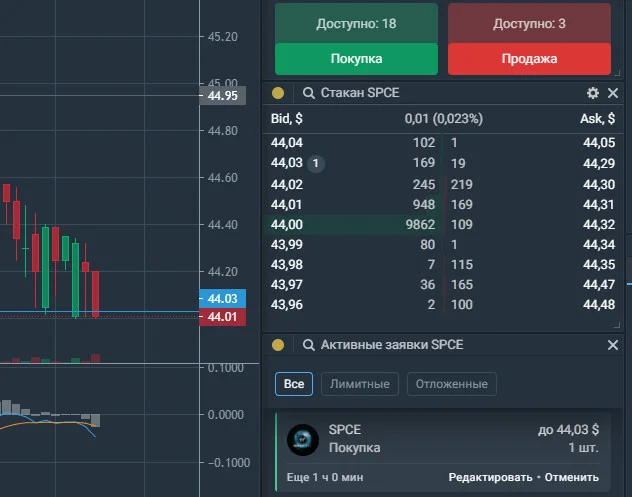
Task: Click the Bid, $ column header
Action: (x=287, y=119)
